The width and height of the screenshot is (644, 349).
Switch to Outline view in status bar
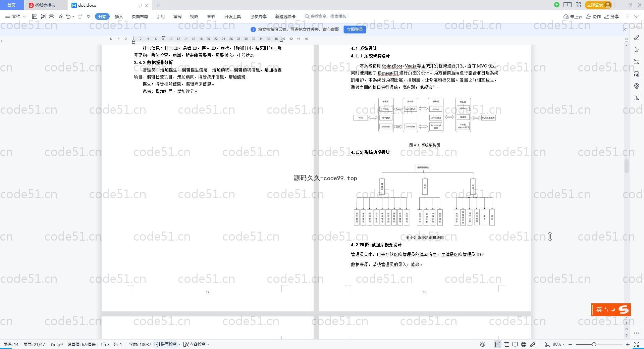[x=506, y=344]
